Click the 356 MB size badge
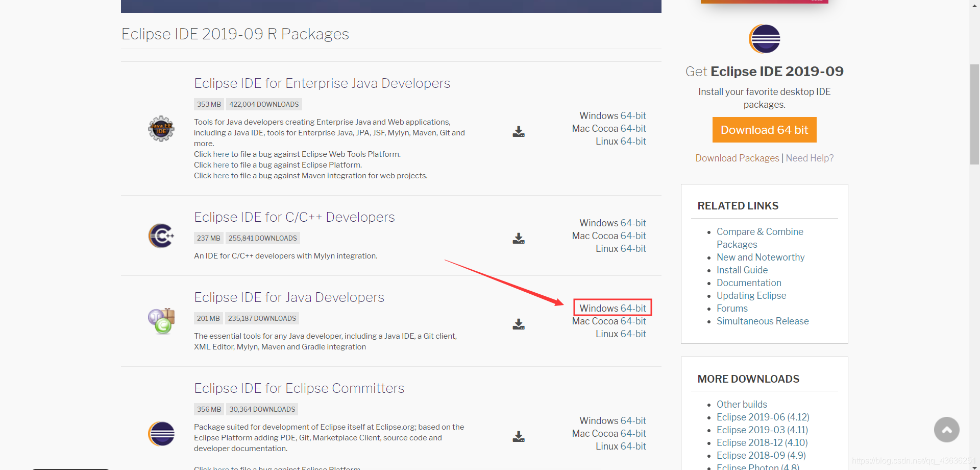 pos(209,409)
